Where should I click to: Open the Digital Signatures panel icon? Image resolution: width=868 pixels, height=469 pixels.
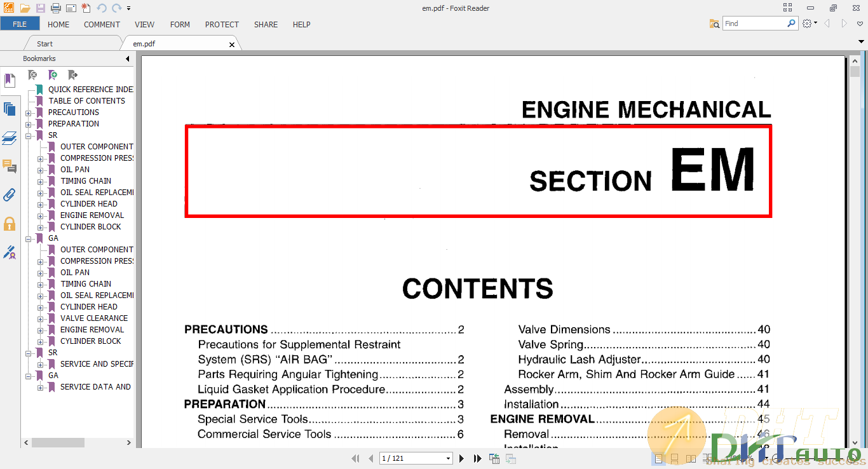(x=10, y=252)
